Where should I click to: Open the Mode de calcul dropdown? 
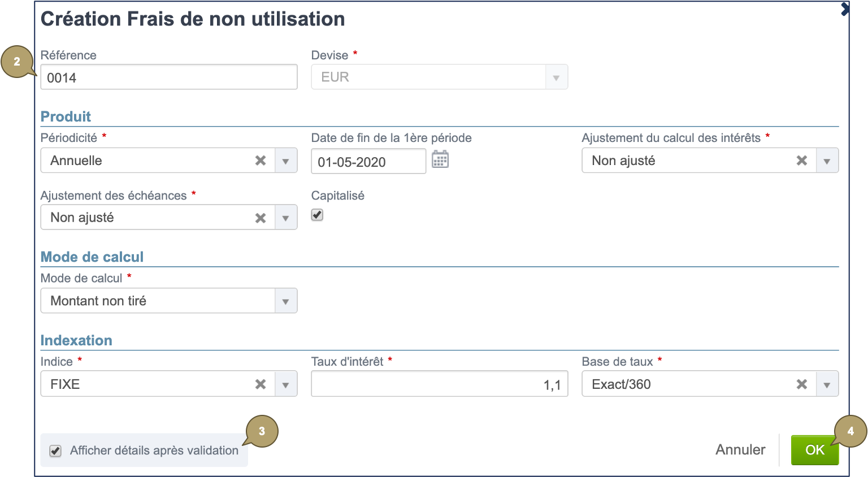(x=285, y=301)
